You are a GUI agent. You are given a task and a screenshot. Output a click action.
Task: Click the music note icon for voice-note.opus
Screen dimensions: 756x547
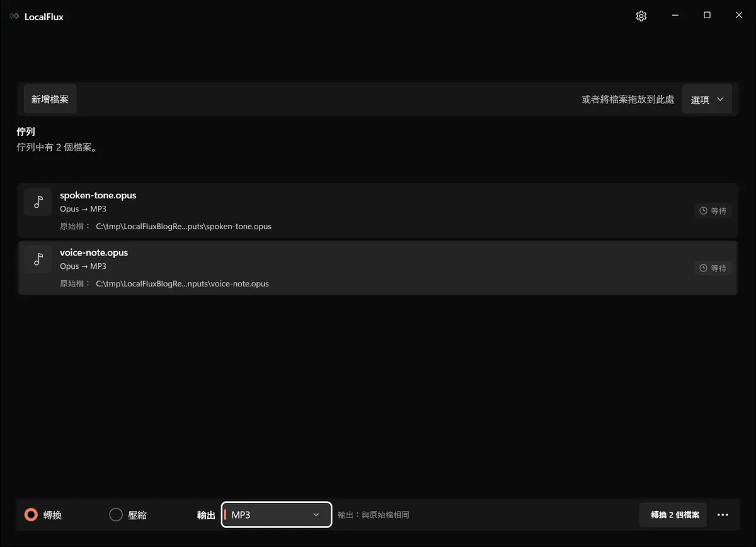coord(38,259)
